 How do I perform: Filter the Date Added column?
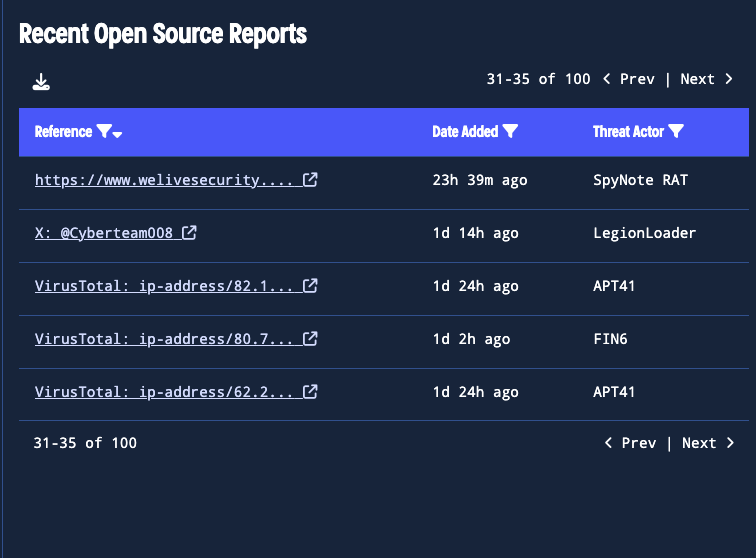point(510,131)
